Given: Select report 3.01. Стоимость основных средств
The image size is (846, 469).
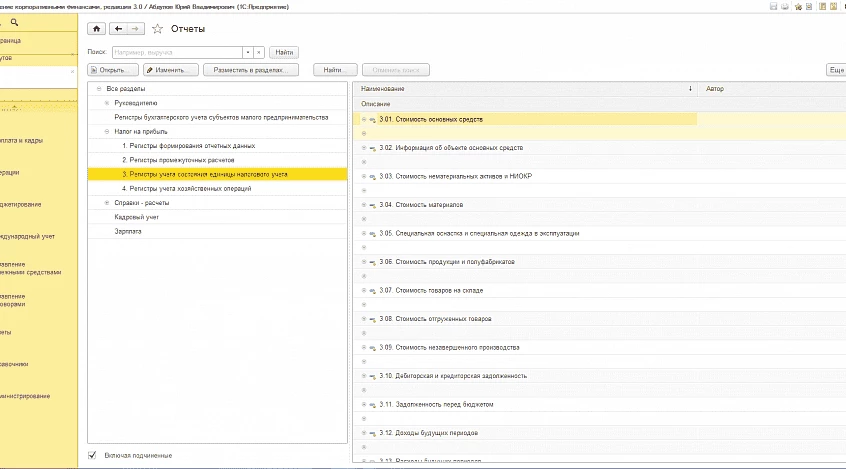Looking at the screenshot, I should 431,119.
